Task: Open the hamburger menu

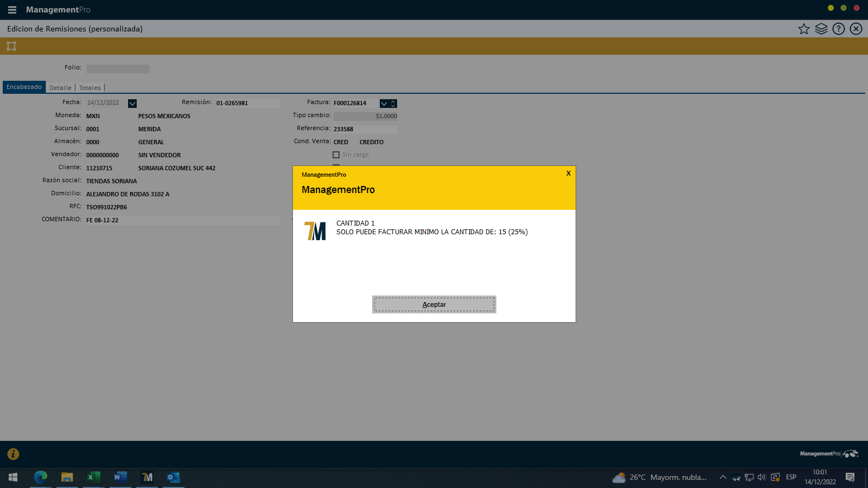Action: 12,10
